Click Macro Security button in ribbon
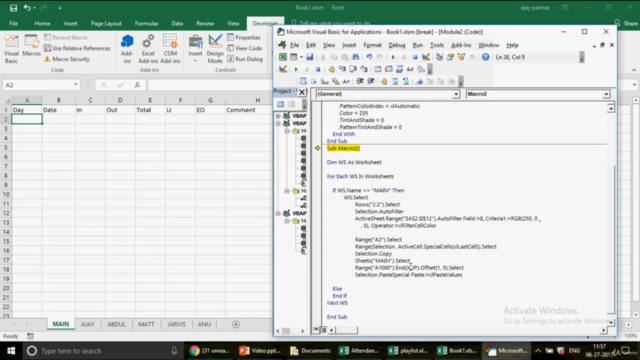 (x=67, y=59)
